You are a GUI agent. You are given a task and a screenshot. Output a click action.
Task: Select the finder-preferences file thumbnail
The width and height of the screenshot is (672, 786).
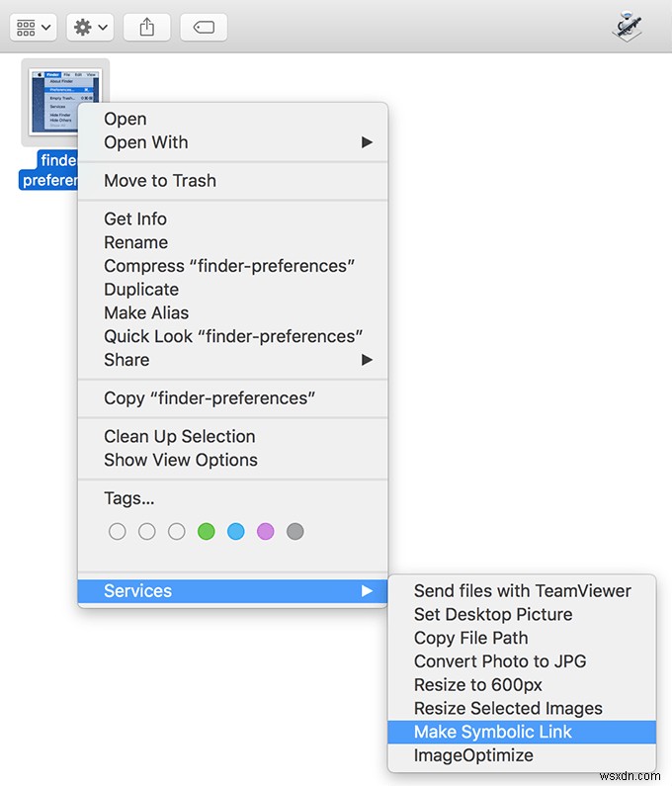[x=65, y=103]
